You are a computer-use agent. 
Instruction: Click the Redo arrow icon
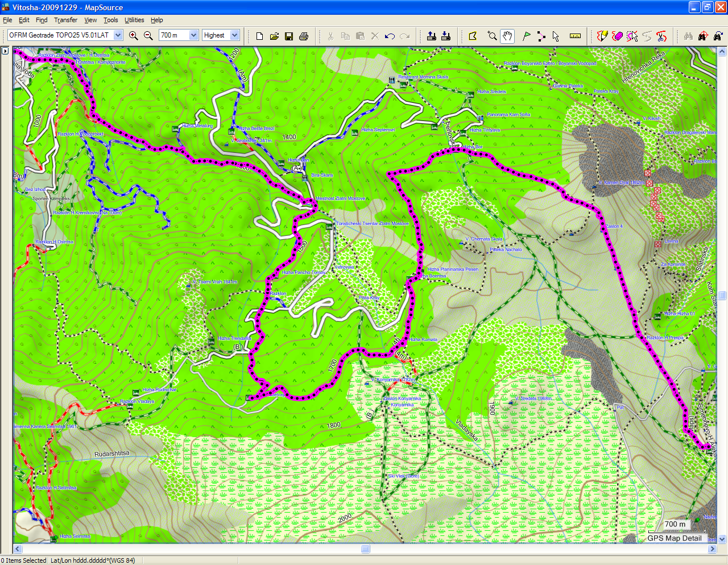(404, 36)
